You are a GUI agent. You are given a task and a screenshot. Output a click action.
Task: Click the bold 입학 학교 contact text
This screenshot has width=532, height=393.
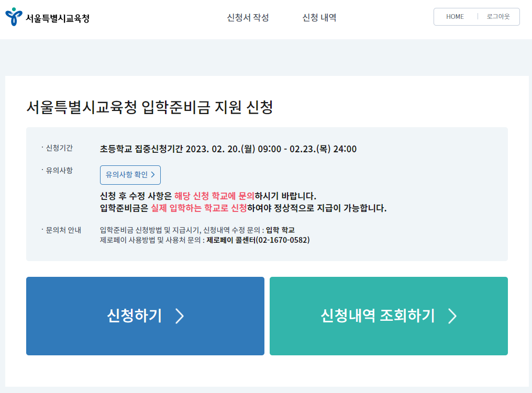pos(280,230)
